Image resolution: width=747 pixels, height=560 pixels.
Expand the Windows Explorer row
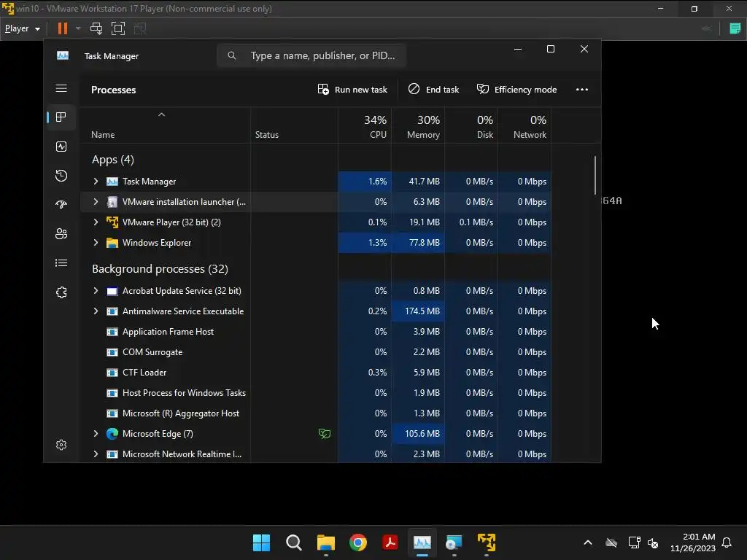pyautogui.click(x=96, y=242)
